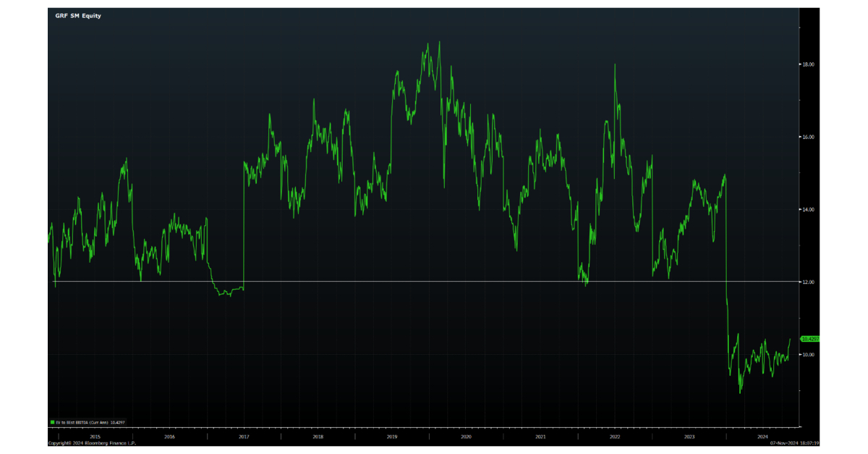
Task: Click the 14.00 y-axis label
Action: tap(808, 209)
